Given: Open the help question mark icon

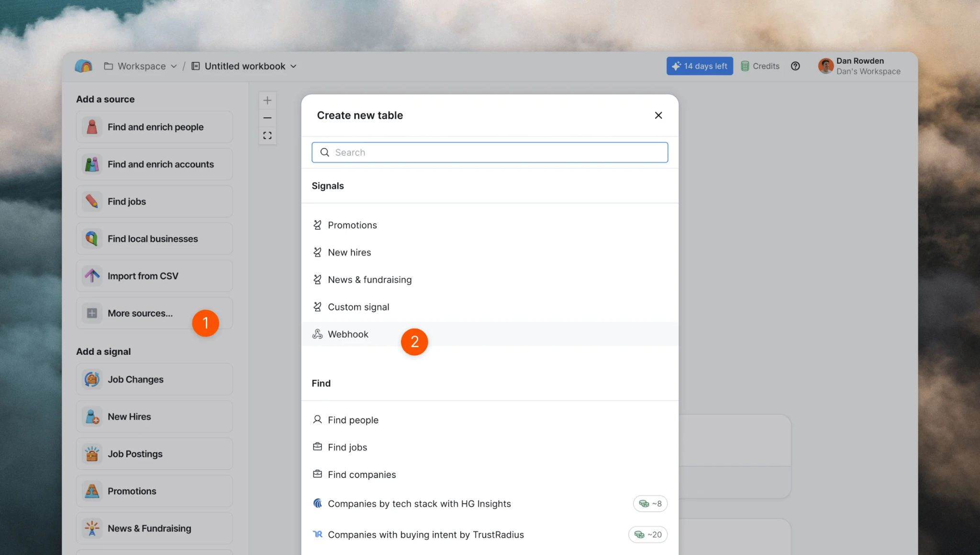Looking at the screenshot, I should click(795, 66).
